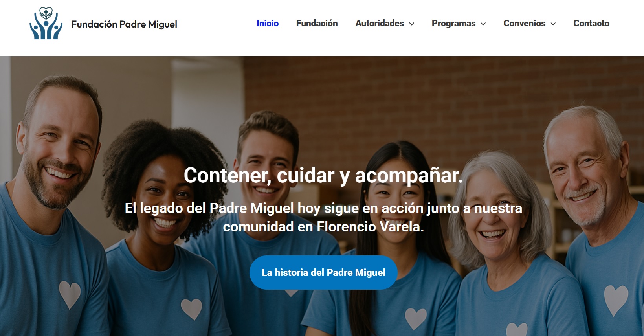
Task: Click the El legado del Padre Miguel subtitle
Action: point(323,217)
